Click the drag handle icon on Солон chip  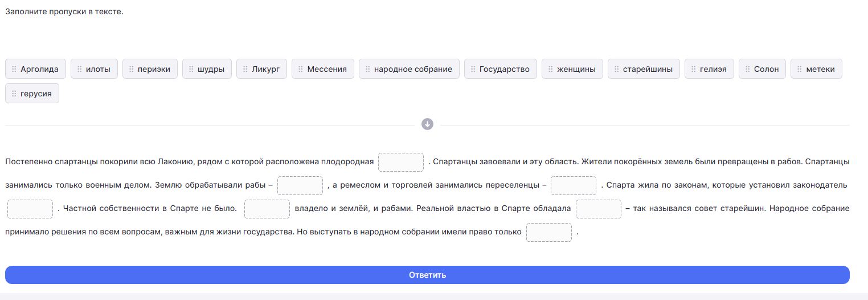point(748,69)
